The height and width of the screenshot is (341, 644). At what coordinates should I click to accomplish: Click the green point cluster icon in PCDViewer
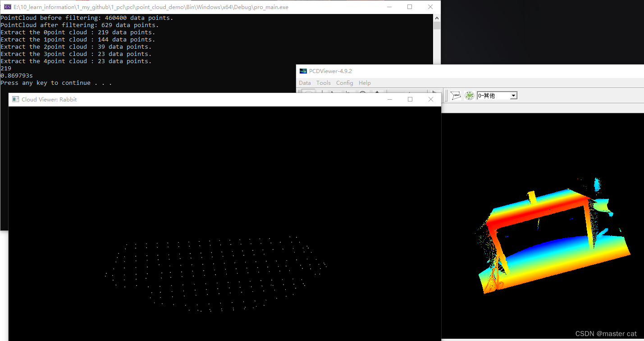(x=469, y=96)
